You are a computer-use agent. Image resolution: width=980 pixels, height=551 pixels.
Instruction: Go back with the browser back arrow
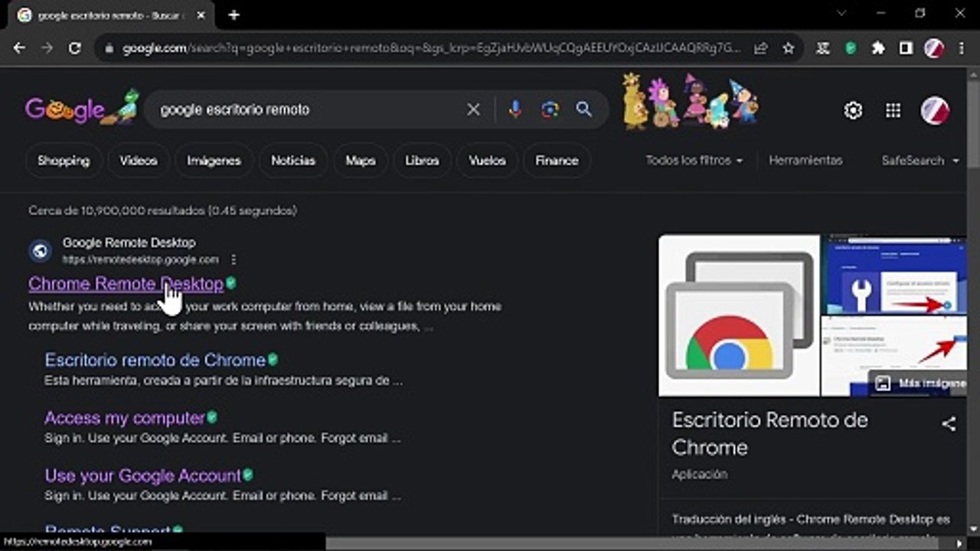[19, 48]
